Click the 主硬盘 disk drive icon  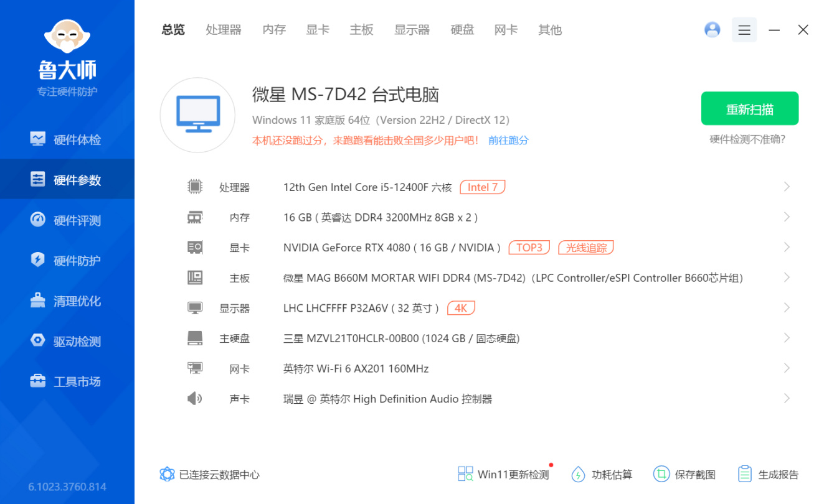[x=195, y=338]
